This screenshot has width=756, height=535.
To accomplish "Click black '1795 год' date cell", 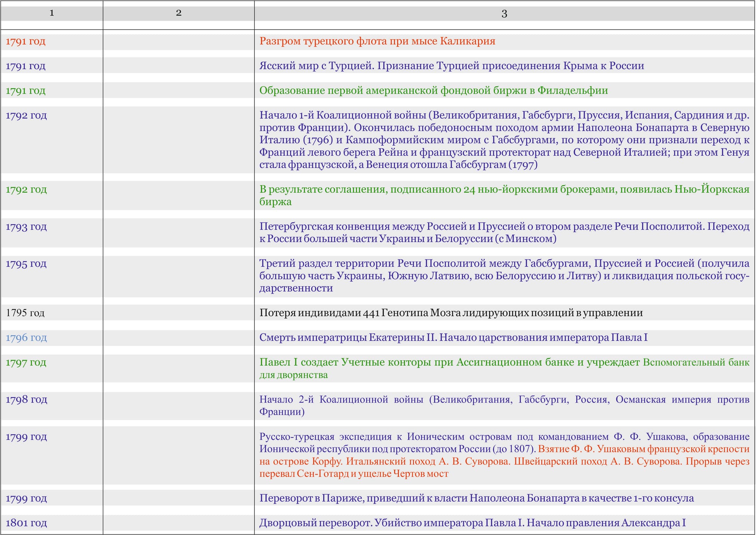I will click(25, 313).
